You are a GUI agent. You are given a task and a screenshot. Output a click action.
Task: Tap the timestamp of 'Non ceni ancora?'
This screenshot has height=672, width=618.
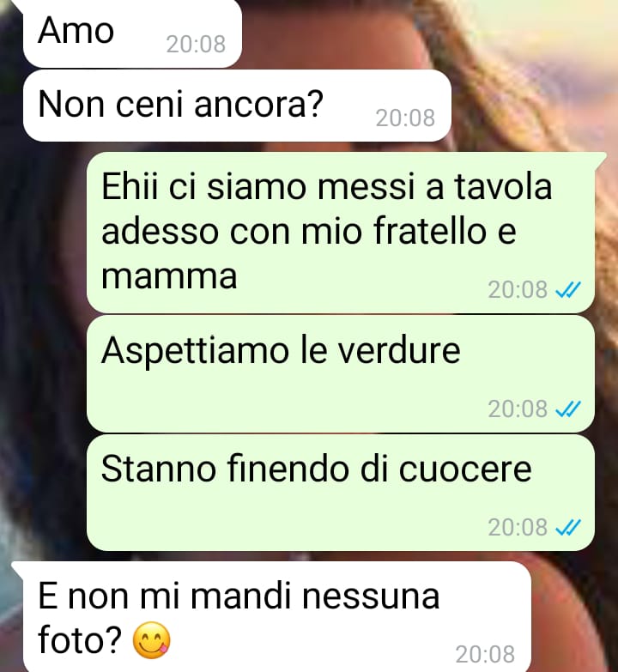(x=405, y=118)
